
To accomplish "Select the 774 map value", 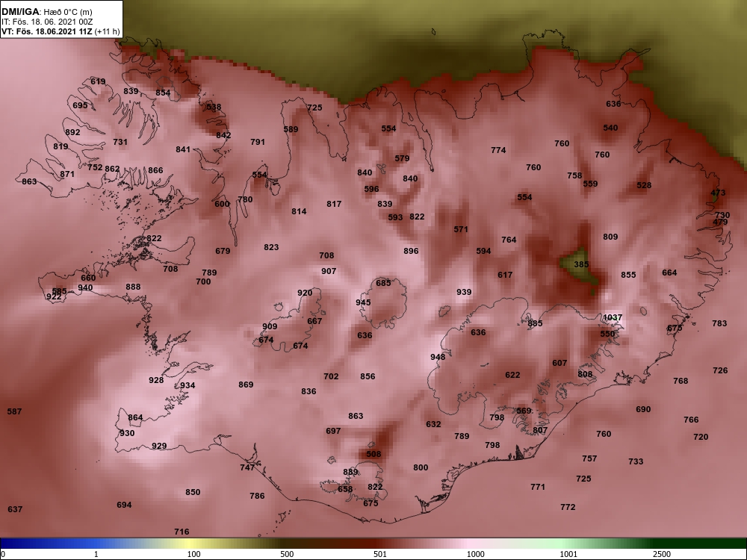I will pyautogui.click(x=498, y=150).
